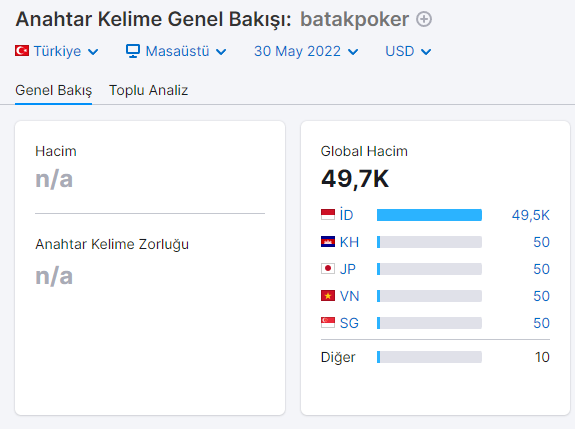The width and height of the screenshot is (575, 429).
Task: Click the Singapore flag icon
Action: pos(328,323)
